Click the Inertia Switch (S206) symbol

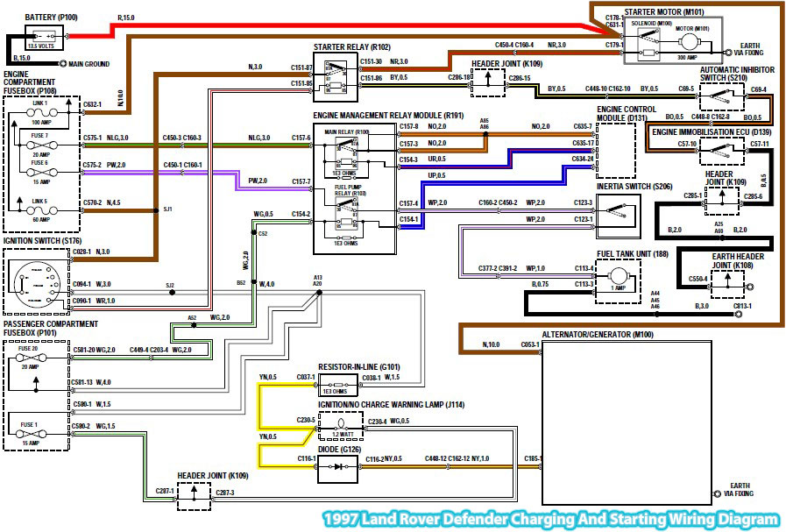coord(619,216)
